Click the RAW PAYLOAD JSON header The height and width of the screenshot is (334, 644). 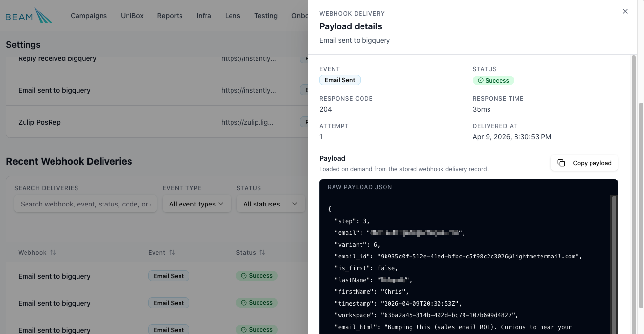click(x=360, y=187)
